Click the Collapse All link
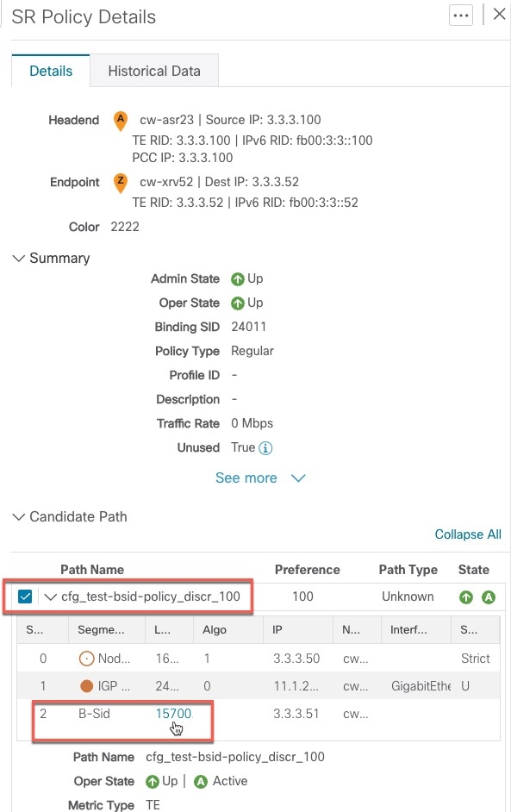The height and width of the screenshot is (812, 511). 468,534
